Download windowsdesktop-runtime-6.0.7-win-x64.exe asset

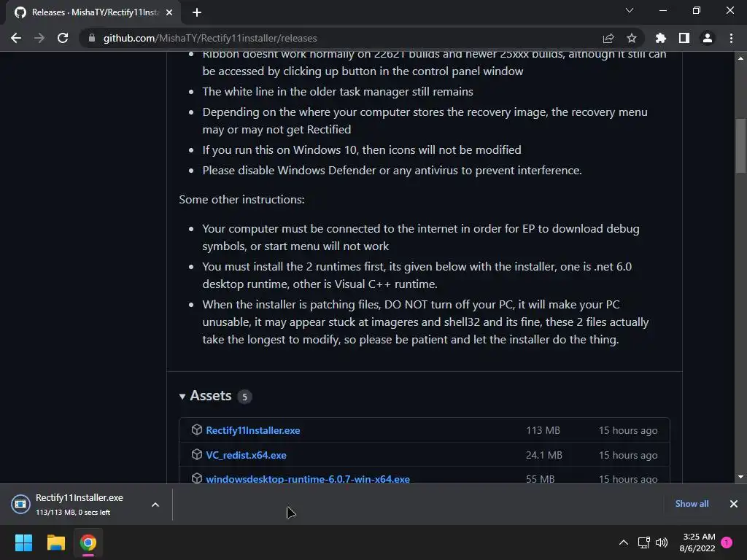(x=308, y=479)
